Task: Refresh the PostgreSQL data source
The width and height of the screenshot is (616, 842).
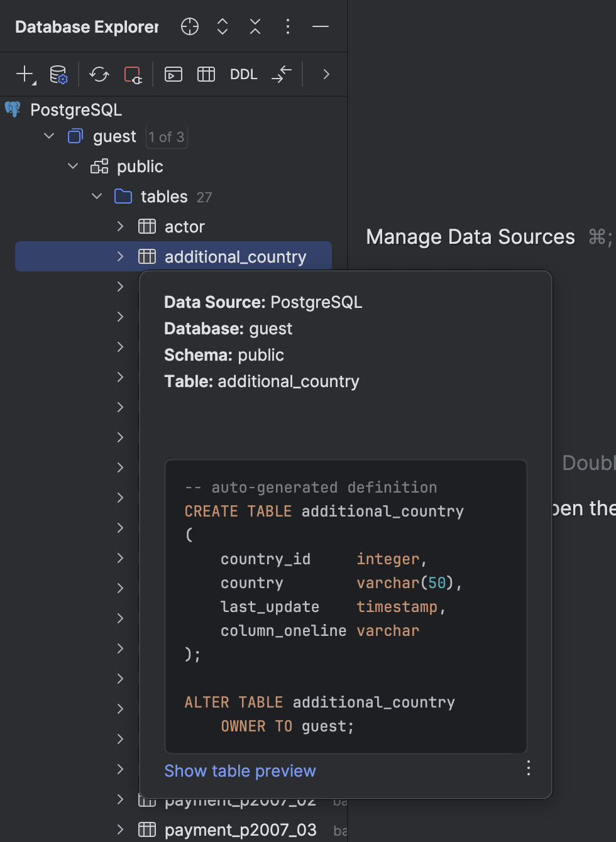Action: click(x=99, y=74)
